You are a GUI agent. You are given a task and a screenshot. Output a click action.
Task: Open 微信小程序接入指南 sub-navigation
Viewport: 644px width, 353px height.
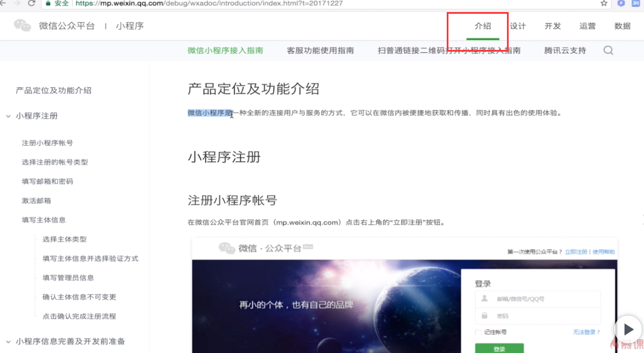[225, 51]
